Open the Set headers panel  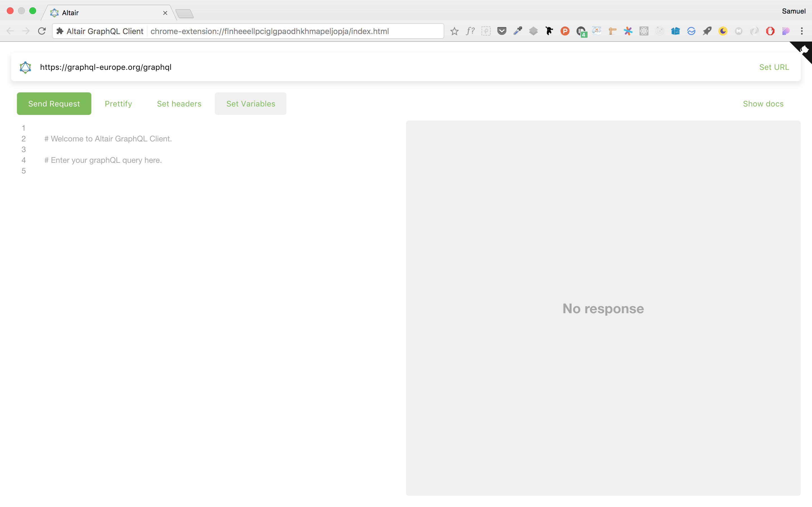[179, 104]
